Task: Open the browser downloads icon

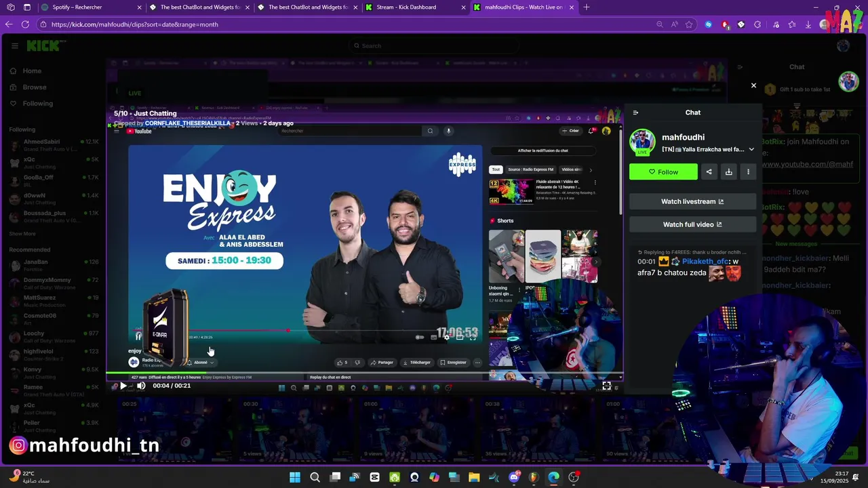Action: click(808, 24)
